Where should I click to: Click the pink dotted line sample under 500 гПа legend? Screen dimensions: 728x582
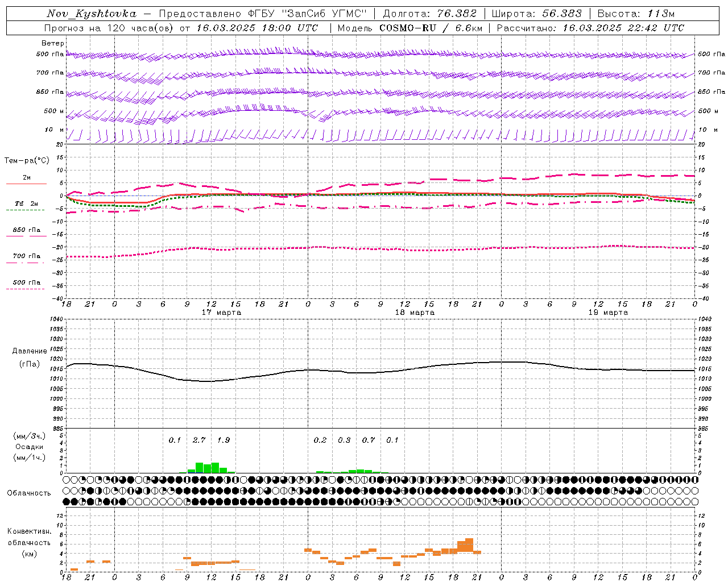click(26, 289)
